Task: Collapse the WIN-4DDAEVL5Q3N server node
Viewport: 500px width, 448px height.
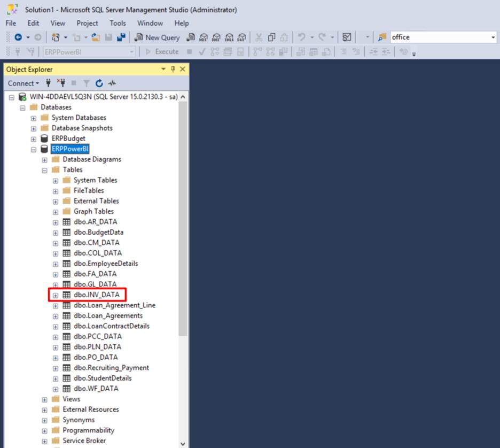Action: coord(12,97)
